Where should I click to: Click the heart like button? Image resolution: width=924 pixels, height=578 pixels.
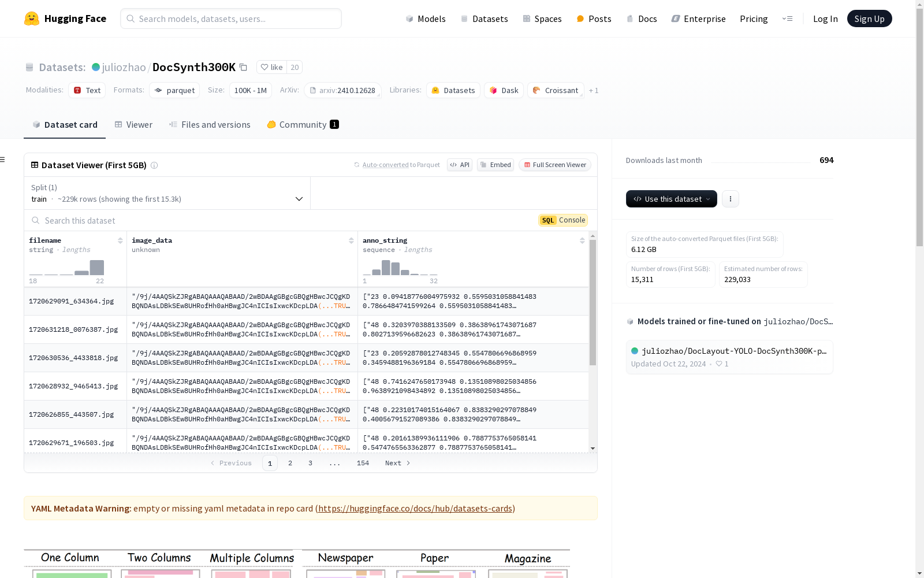tap(271, 67)
